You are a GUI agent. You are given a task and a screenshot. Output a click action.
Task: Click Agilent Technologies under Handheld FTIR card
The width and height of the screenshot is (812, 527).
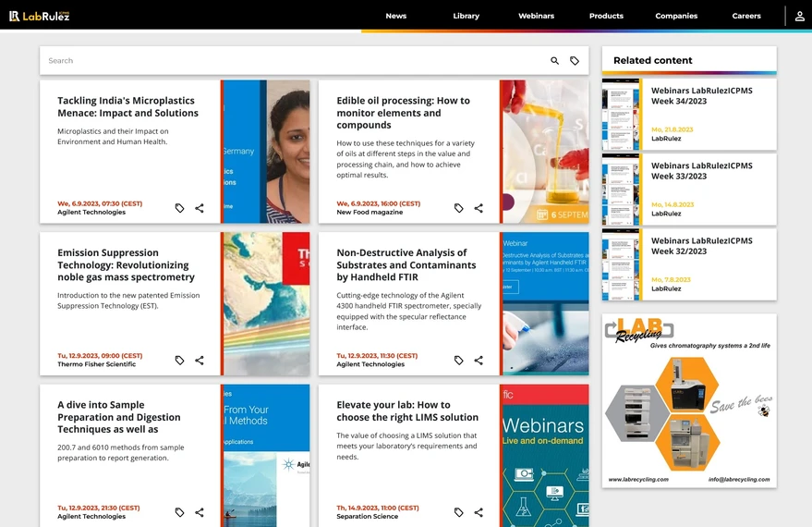[x=370, y=364]
